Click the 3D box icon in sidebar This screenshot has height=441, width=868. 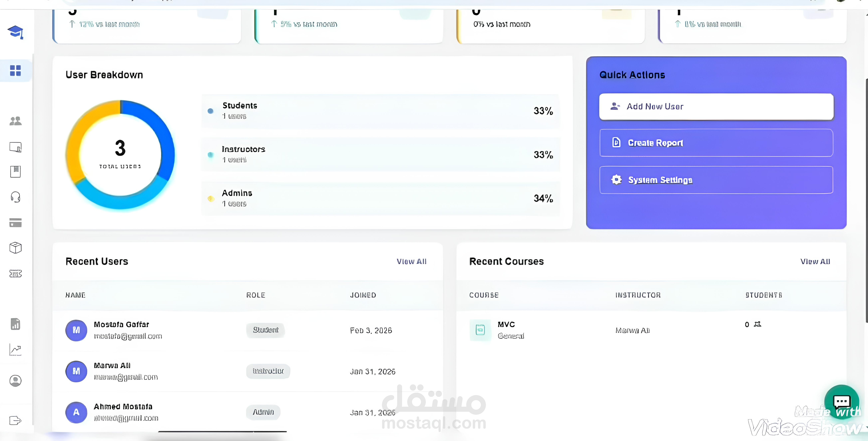pyautogui.click(x=15, y=248)
